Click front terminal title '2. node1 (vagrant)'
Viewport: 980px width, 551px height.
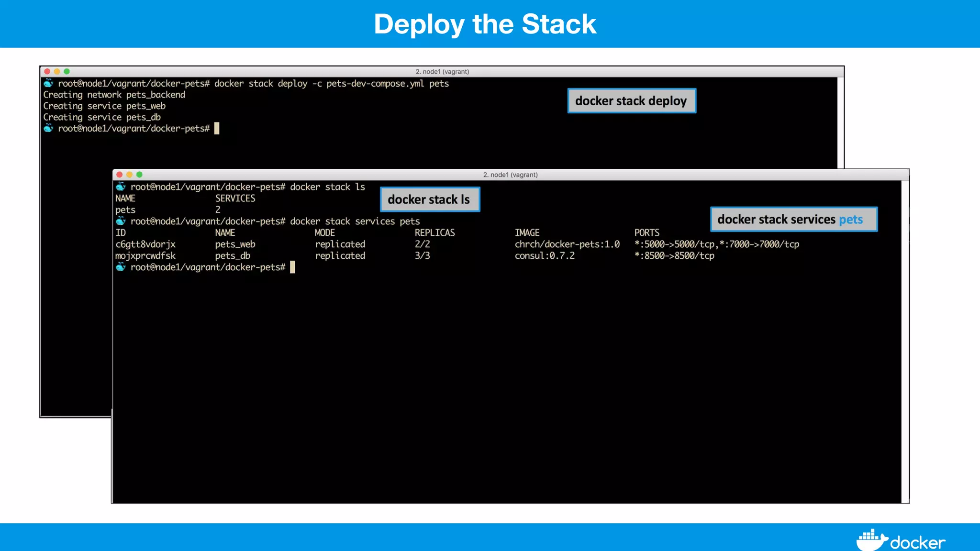coord(510,175)
